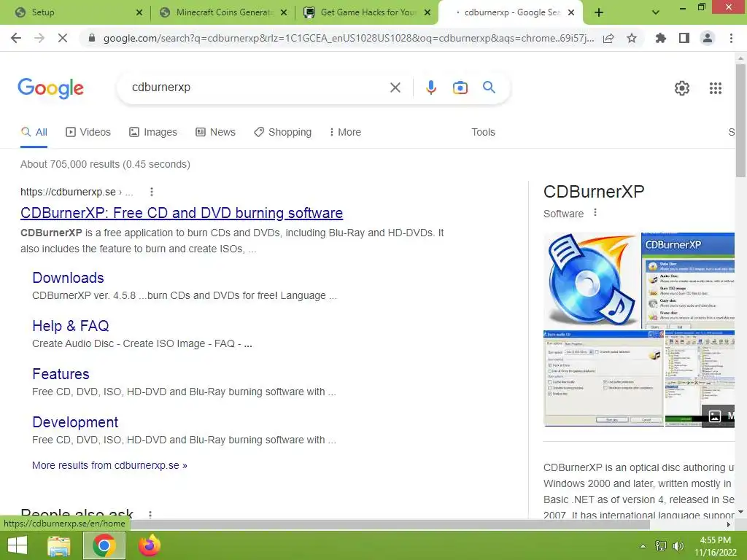Select the News search tab

215,132
